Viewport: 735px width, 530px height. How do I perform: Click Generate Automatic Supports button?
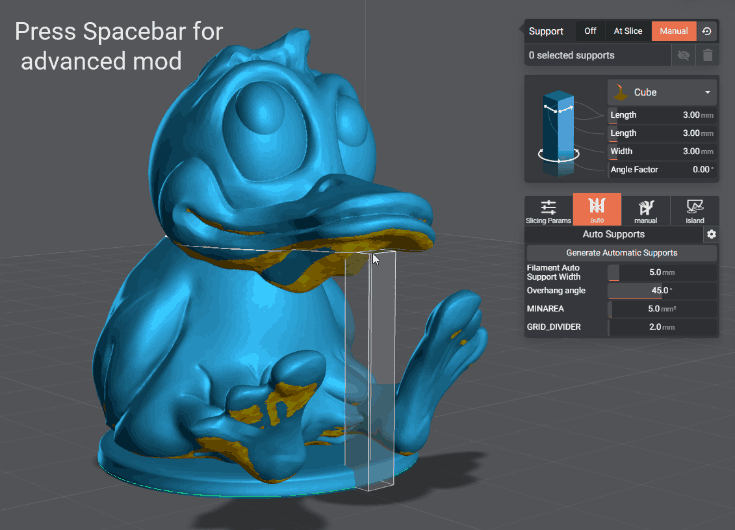(x=622, y=253)
